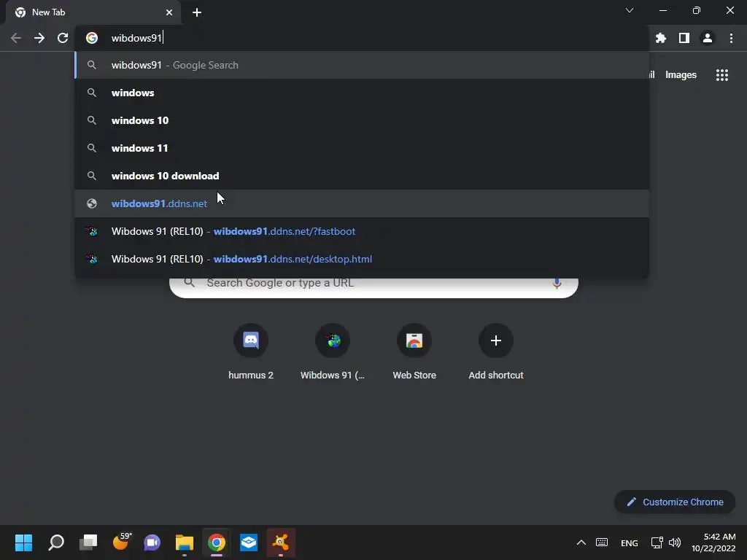Open the touch keyboard tray icon
The width and height of the screenshot is (747, 560).
602,542
